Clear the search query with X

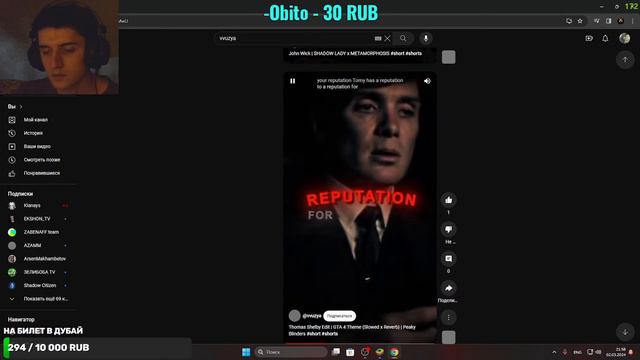[387, 38]
